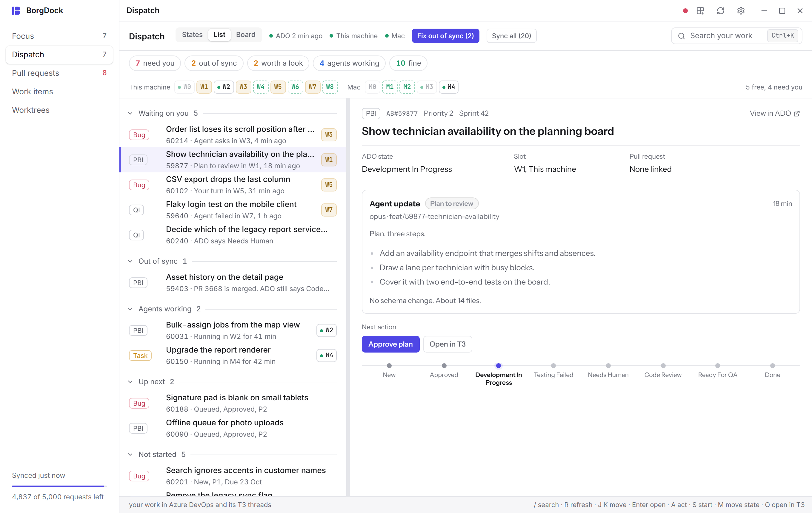Image resolution: width=812 pixels, height=513 pixels.
Task: Click Testing Failed marker on state tracker
Action: click(x=553, y=366)
